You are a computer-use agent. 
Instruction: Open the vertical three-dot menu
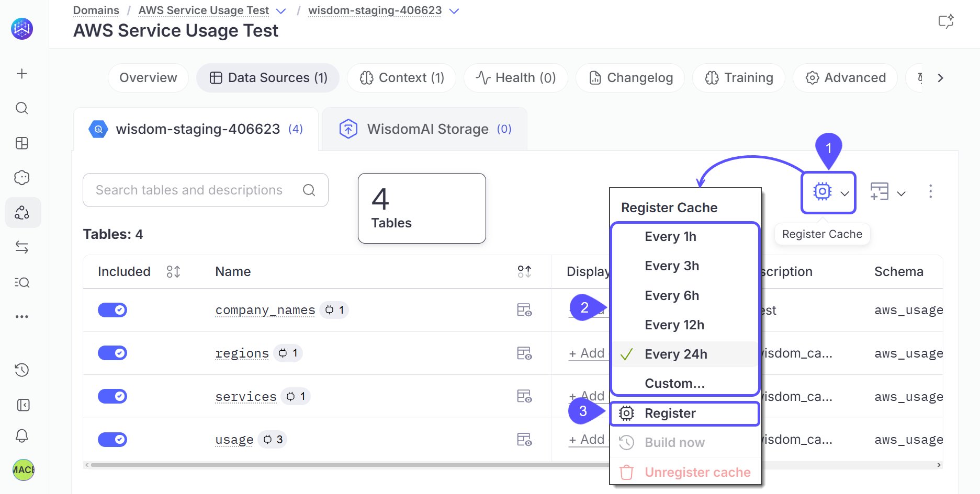[x=930, y=191]
